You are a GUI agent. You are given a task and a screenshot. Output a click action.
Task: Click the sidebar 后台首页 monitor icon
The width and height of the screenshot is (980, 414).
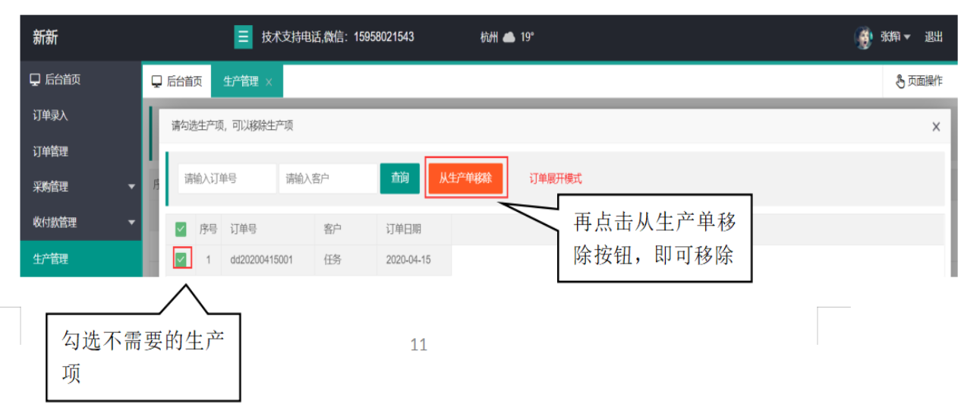[35, 79]
